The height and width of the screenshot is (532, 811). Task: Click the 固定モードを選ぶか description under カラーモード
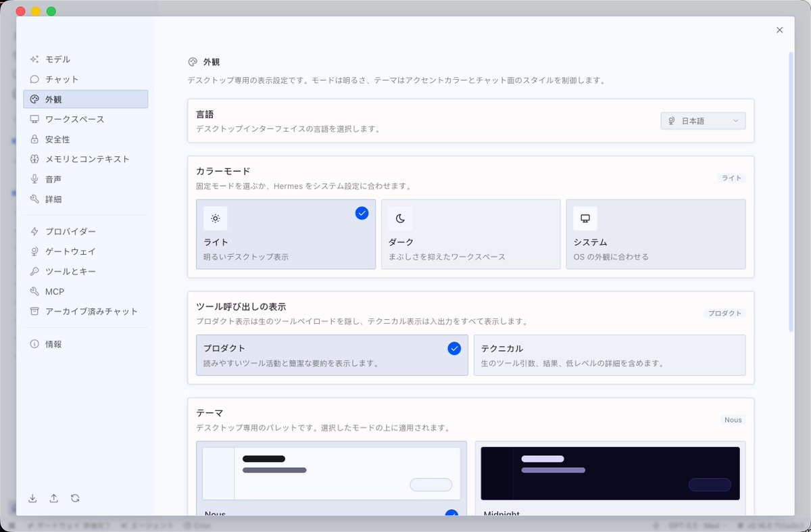(x=303, y=186)
